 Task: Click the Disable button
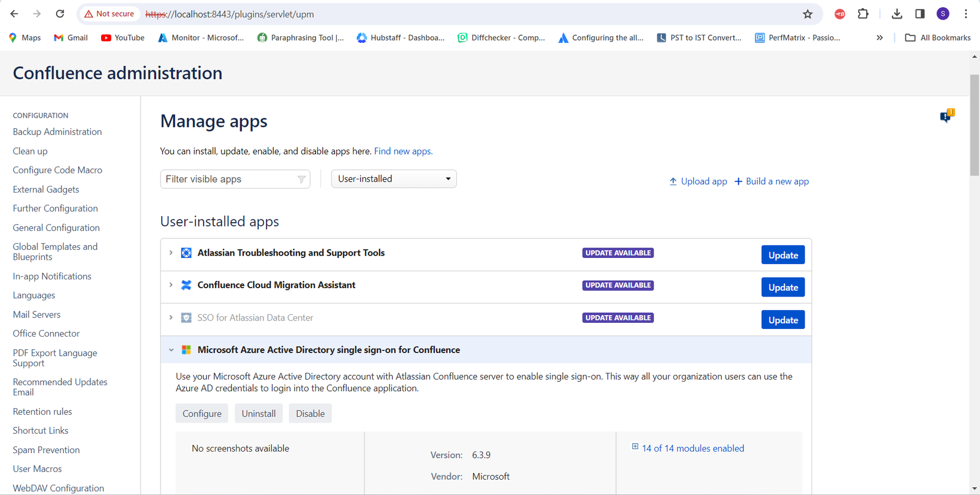[x=310, y=414]
